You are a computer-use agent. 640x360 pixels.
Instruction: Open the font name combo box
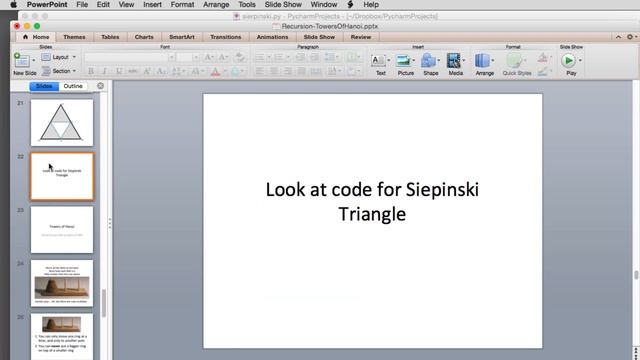130,57
